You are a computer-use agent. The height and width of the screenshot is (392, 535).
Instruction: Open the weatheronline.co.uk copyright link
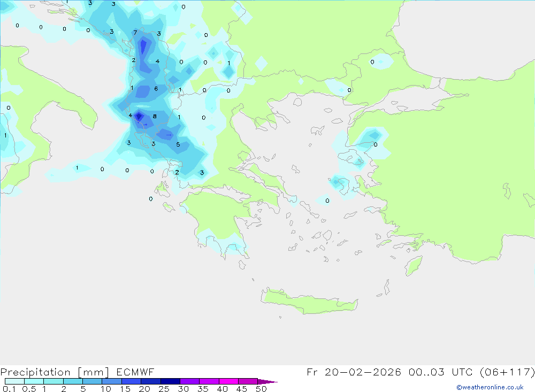[490, 387]
